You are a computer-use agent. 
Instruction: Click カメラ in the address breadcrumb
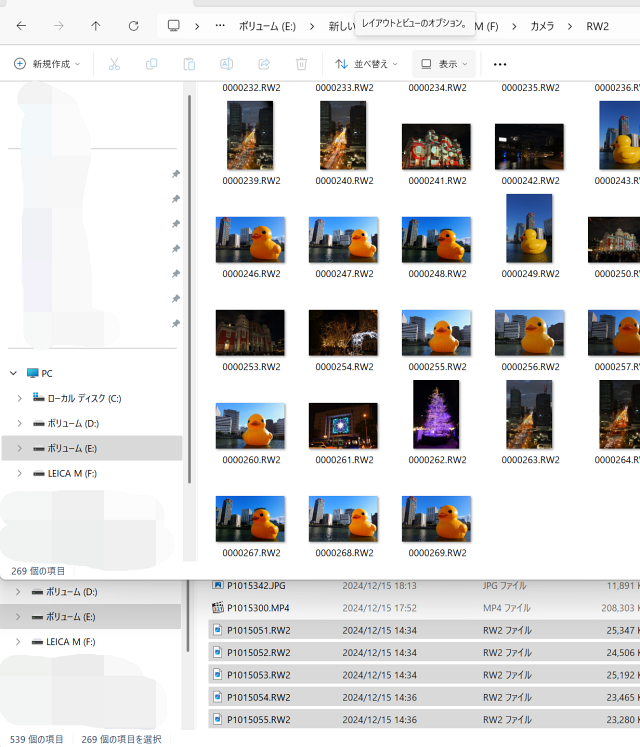542,26
